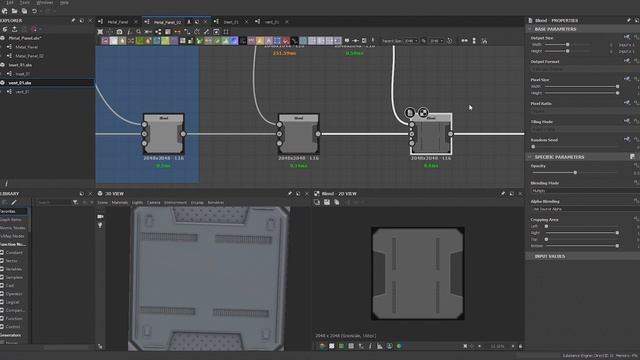Open the Pixel Ratio dropdown
The width and height of the screenshot is (640, 360).
(x=585, y=111)
